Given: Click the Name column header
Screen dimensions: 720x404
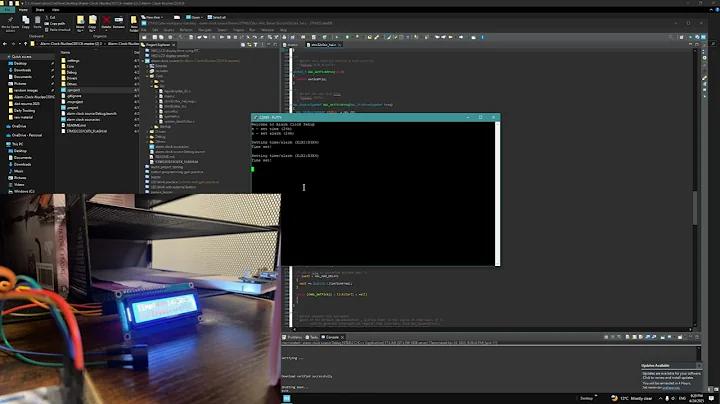Looking at the screenshot, I should point(66,53).
